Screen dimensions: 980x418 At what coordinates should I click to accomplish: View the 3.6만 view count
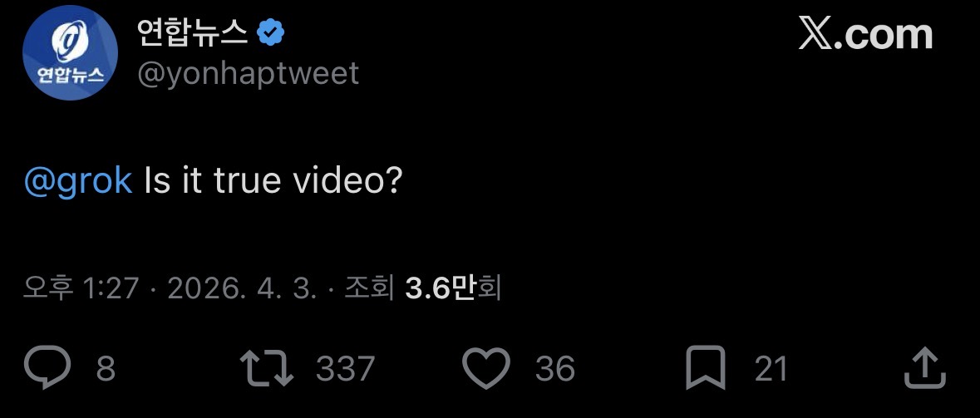coord(439,288)
